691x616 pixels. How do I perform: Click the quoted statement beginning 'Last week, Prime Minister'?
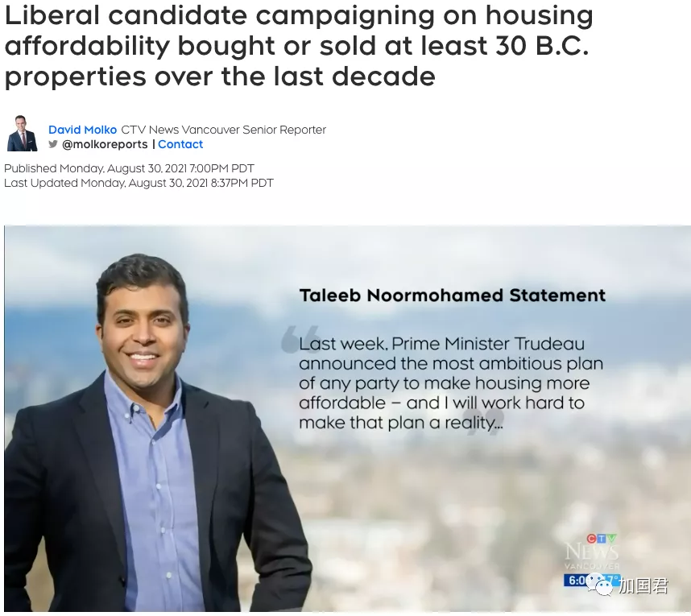point(451,383)
